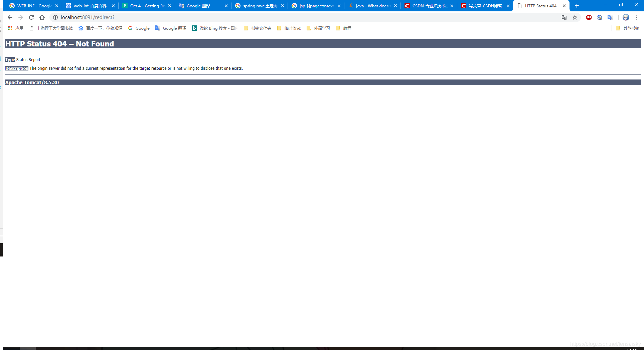644x350 pixels.
Task: Expand the 编程 bookmark folder
Action: [x=344, y=28]
